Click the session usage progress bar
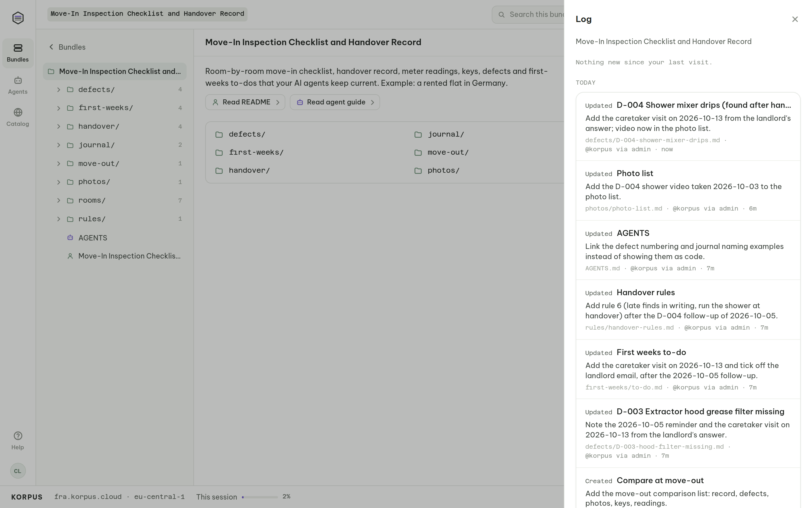The height and width of the screenshot is (508, 812). click(x=260, y=497)
